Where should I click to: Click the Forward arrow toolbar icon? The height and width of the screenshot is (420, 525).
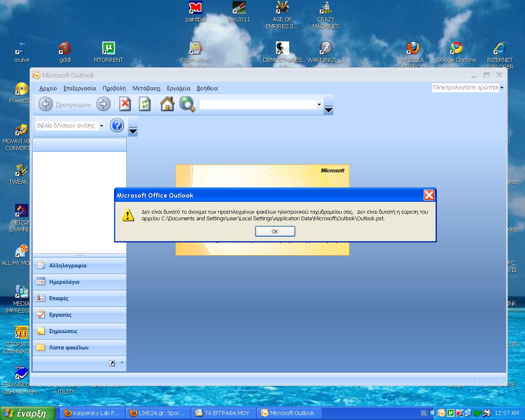pos(103,104)
